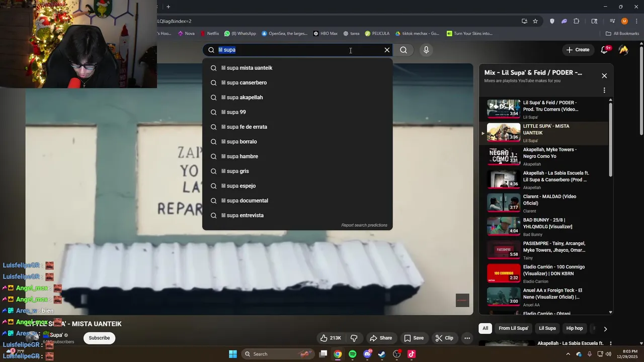Choose suggestion lil supa gris

297,171
